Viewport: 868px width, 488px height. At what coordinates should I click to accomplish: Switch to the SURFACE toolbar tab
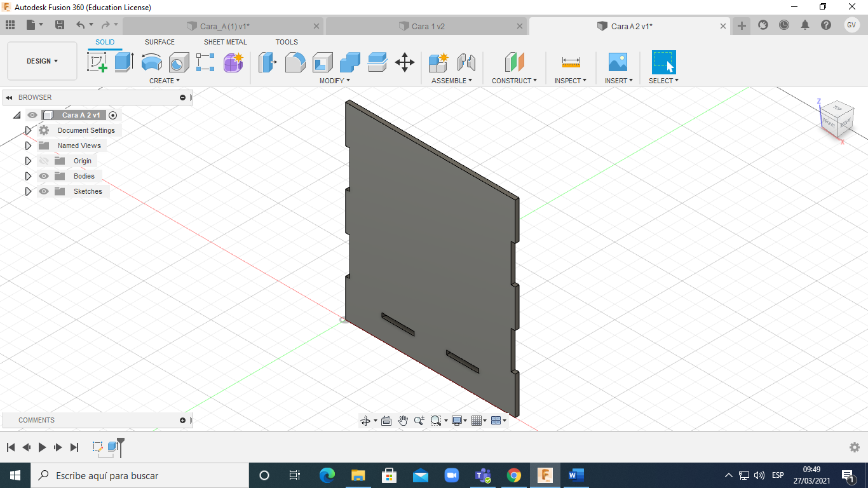pos(159,42)
